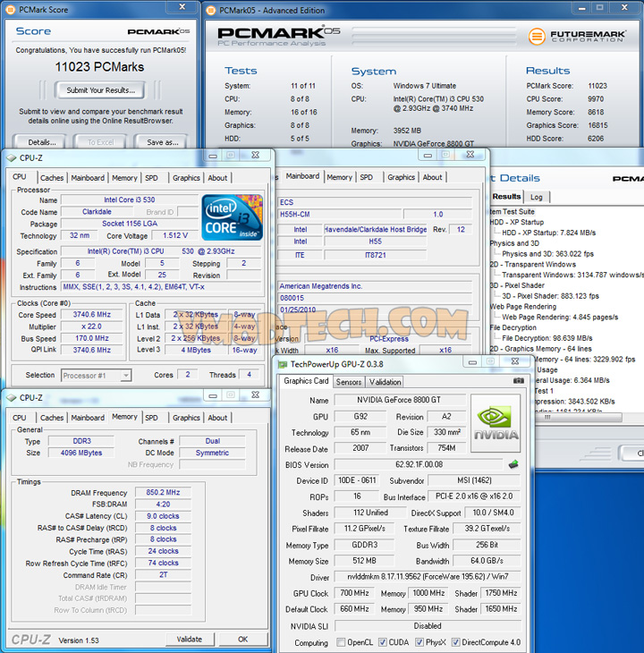Screen dimensions: 644x653
Task: Click CPU Score value 9970
Action: point(596,99)
